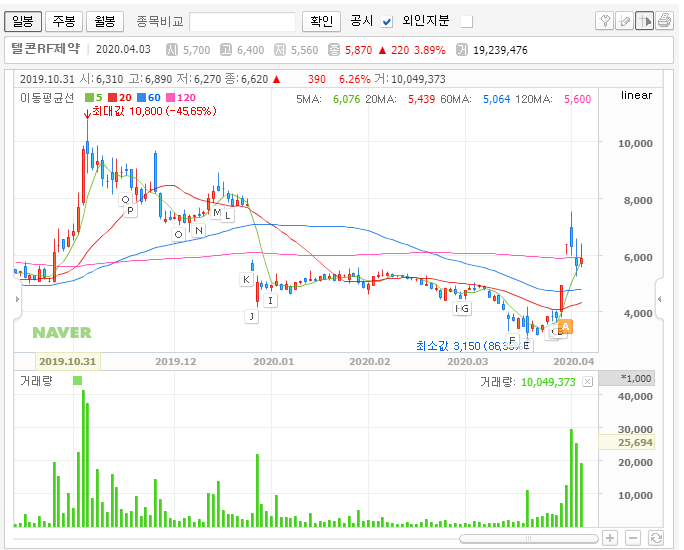
Task: Click the low price icon next to 5,560
Action: (x=280, y=50)
